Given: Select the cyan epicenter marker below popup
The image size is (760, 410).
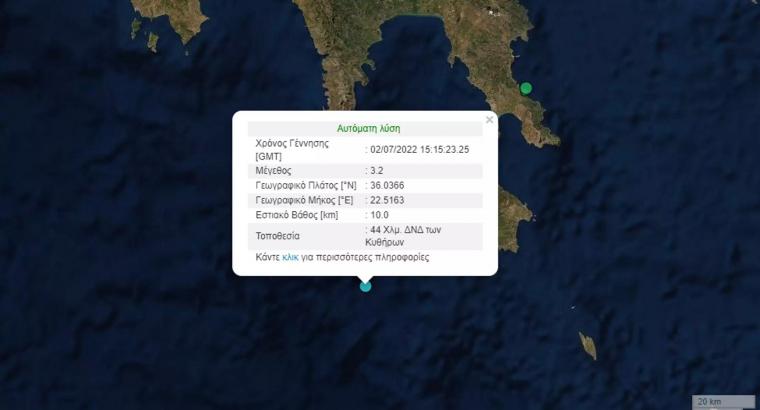Looking at the screenshot, I should (365, 286).
